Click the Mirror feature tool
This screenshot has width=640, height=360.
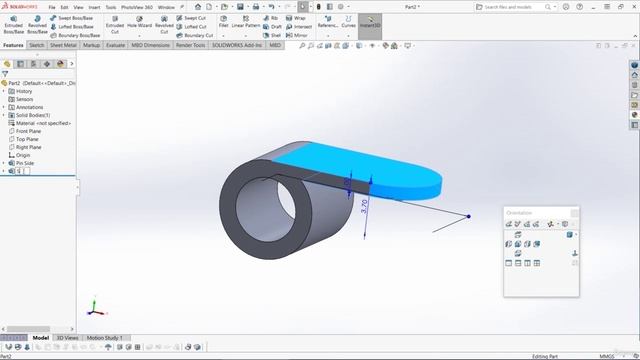point(297,36)
